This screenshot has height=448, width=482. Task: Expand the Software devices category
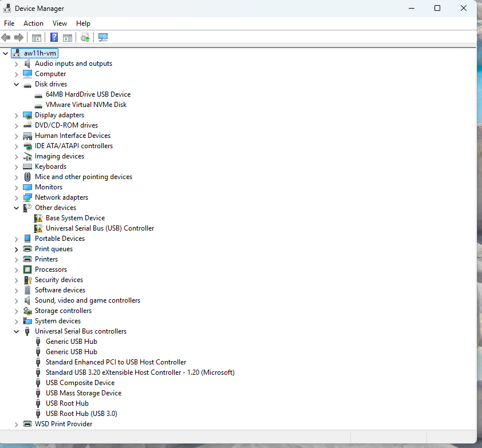[16, 291]
